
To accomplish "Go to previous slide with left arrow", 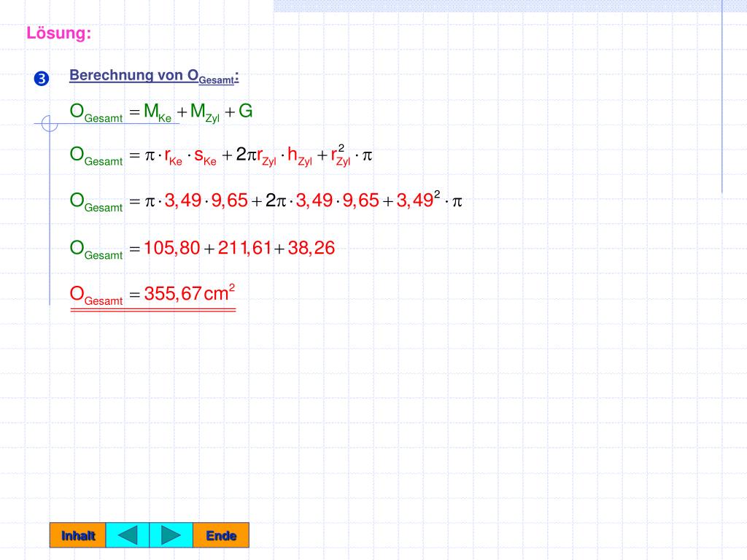I will [127, 535].
